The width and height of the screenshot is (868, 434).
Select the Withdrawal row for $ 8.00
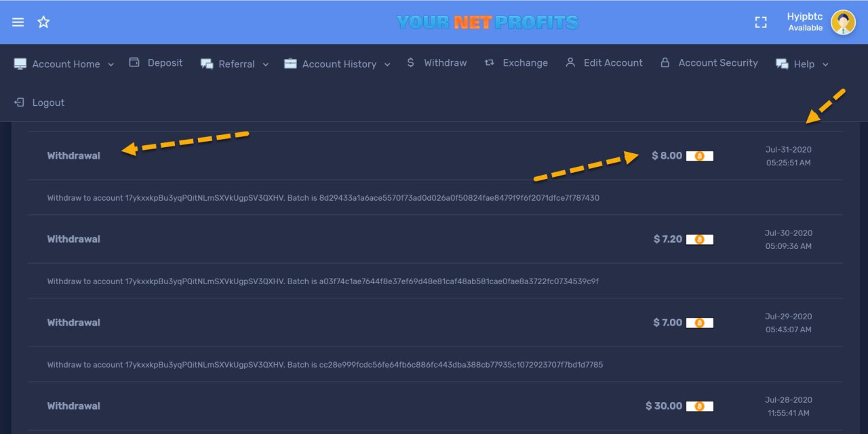(x=435, y=155)
